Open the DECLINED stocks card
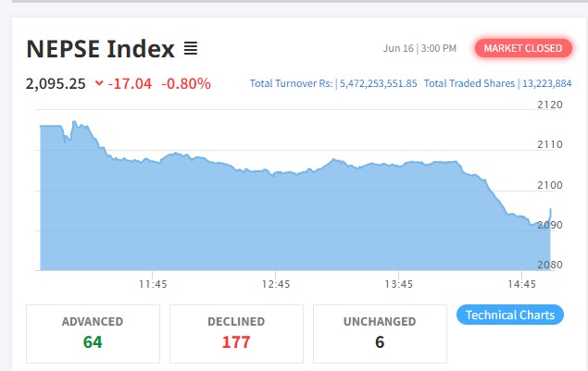 pos(236,333)
